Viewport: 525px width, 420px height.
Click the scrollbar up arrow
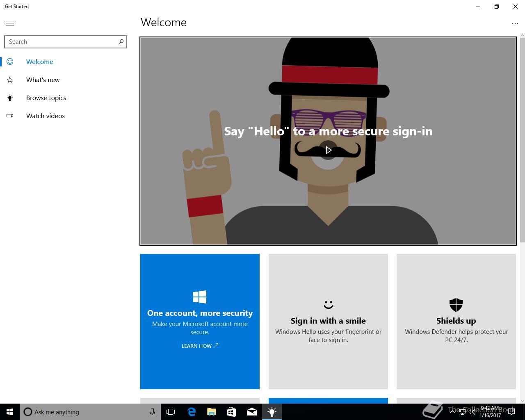click(x=522, y=36)
